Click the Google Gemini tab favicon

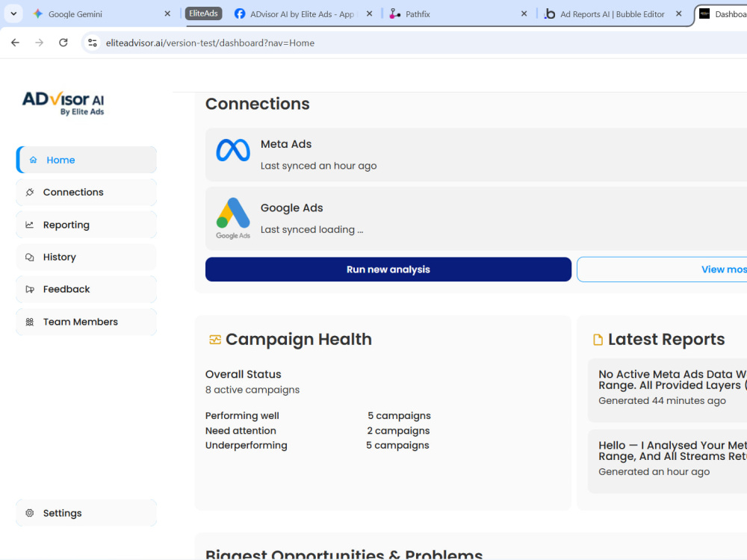point(38,13)
